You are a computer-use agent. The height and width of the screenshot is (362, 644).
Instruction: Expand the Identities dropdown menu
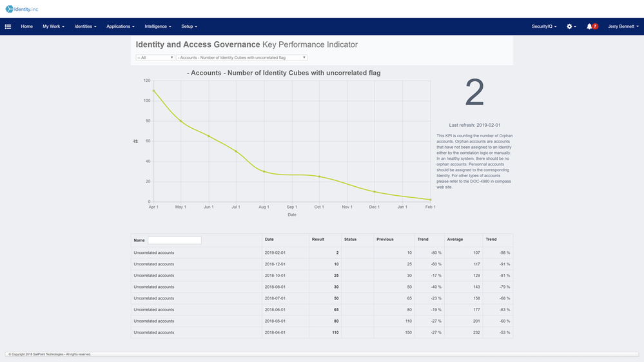click(x=85, y=26)
